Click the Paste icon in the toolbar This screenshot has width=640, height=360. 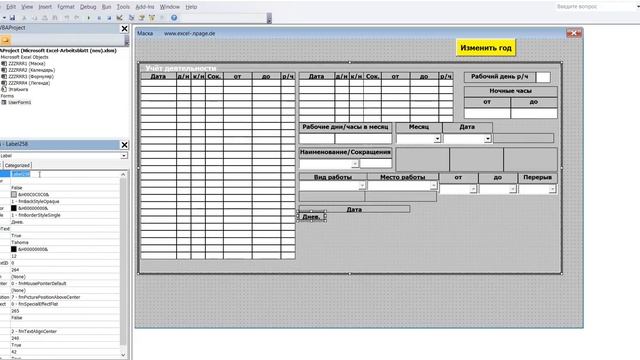tap(44, 18)
